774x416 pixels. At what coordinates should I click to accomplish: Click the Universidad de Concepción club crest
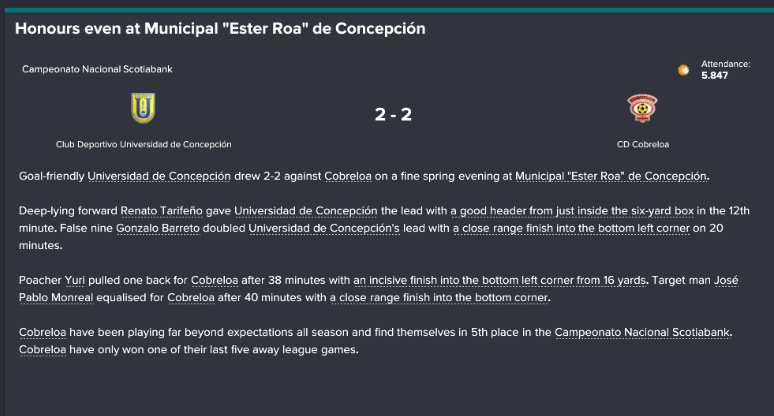pyautogui.click(x=143, y=108)
